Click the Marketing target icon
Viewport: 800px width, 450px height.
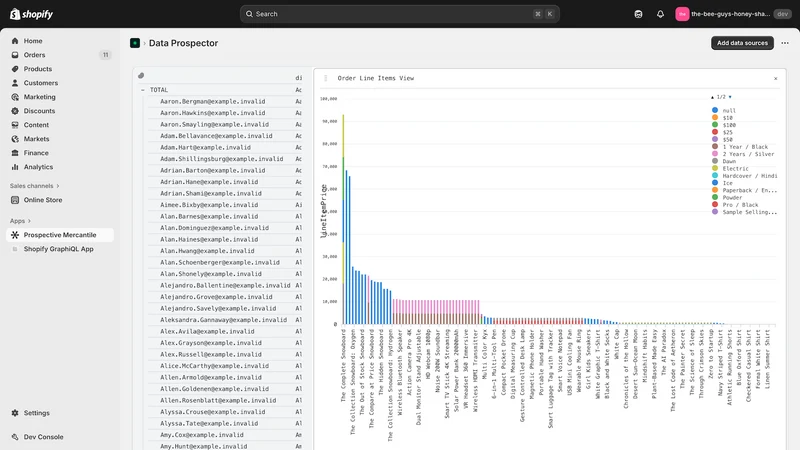click(15, 97)
